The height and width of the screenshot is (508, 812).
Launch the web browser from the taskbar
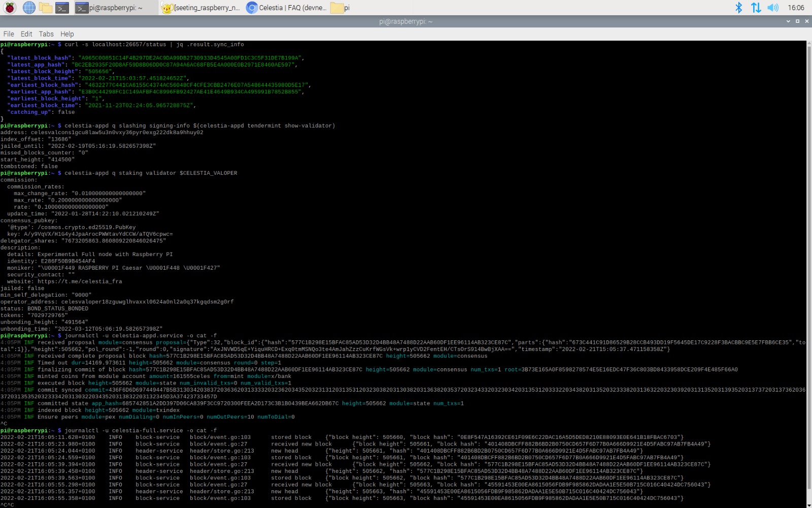tap(29, 8)
